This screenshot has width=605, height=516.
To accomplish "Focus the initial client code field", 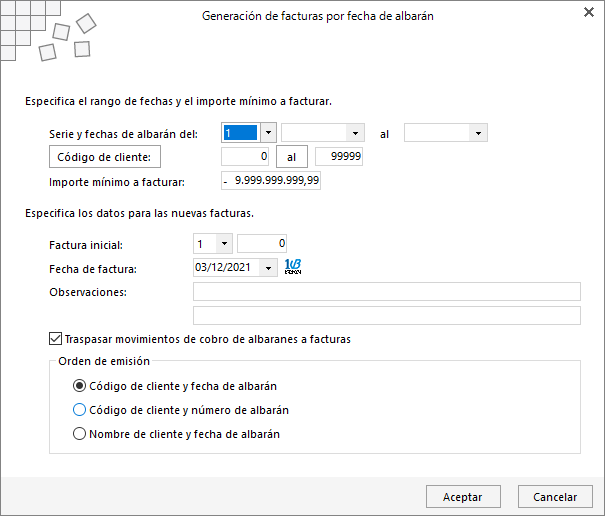I will [245, 156].
